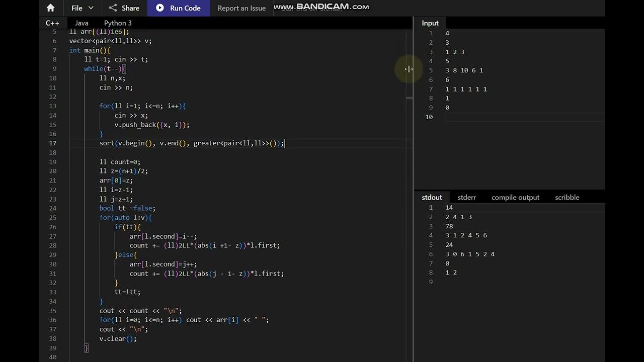
Task: Click the 'cin >> n;' code line
Action: (x=116, y=87)
